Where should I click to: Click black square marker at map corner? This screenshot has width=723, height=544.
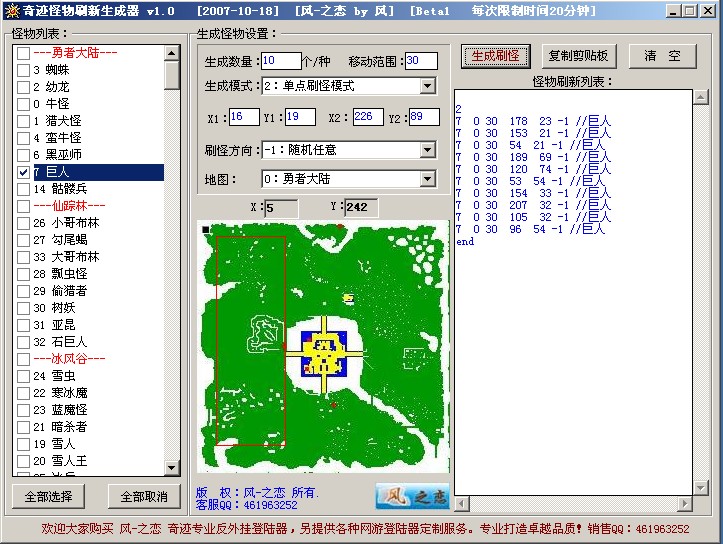coord(206,230)
